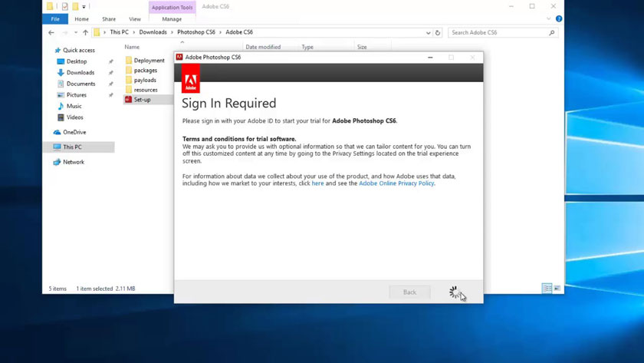The height and width of the screenshot is (363, 644).
Task: Maximize the File Explorer window
Action: point(532,6)
